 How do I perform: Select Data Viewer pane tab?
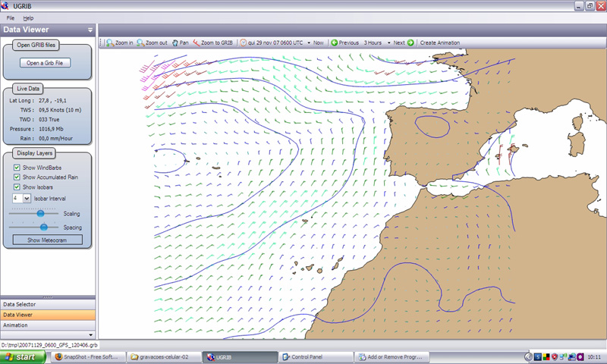48,315
